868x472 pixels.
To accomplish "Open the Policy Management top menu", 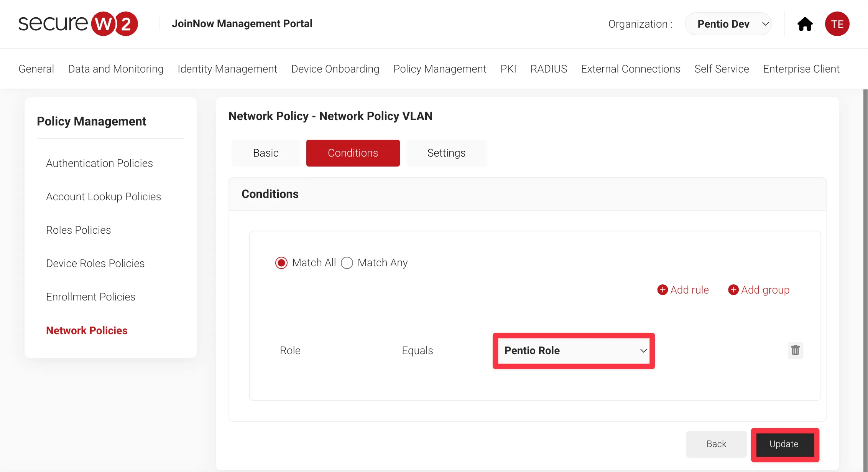I will 440,69.
